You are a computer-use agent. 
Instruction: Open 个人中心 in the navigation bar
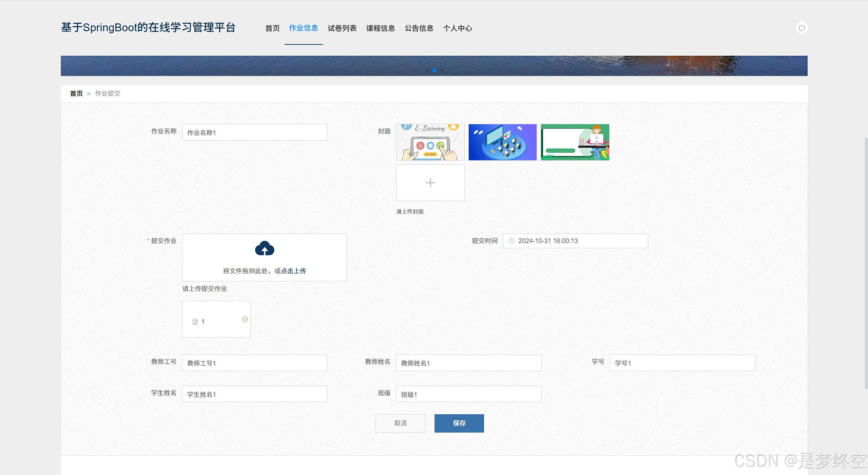[x=457, y=28]
